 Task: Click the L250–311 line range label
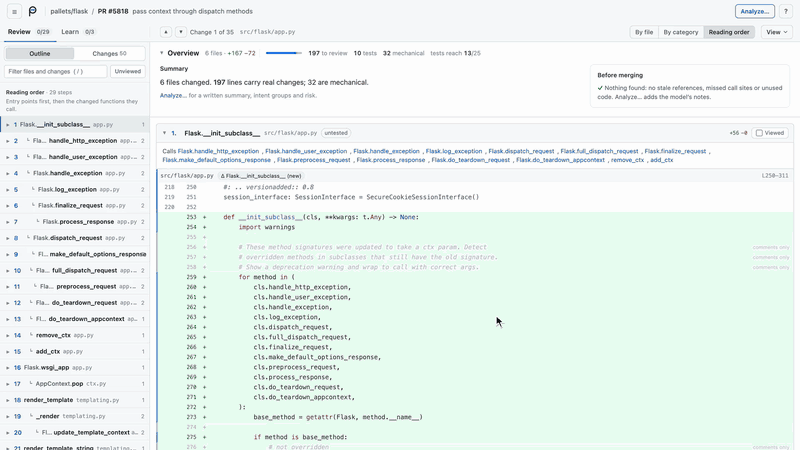[774, 176]
